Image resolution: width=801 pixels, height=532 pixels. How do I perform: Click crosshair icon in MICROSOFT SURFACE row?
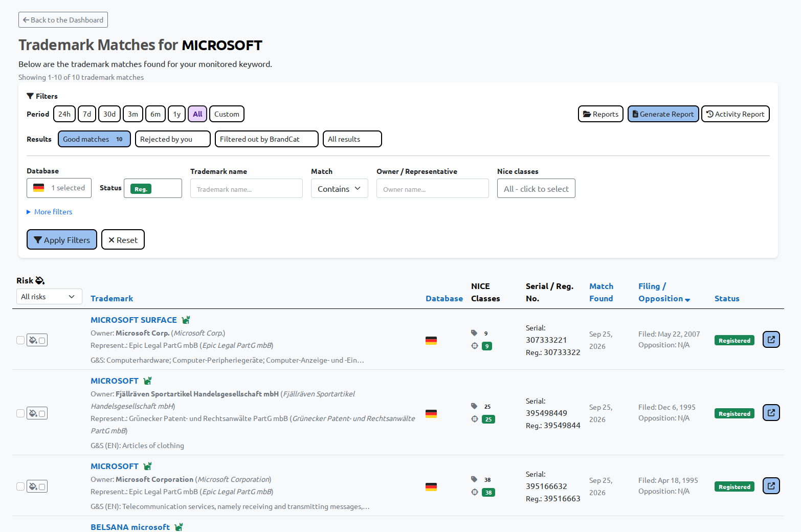click(x=474, y=346)
